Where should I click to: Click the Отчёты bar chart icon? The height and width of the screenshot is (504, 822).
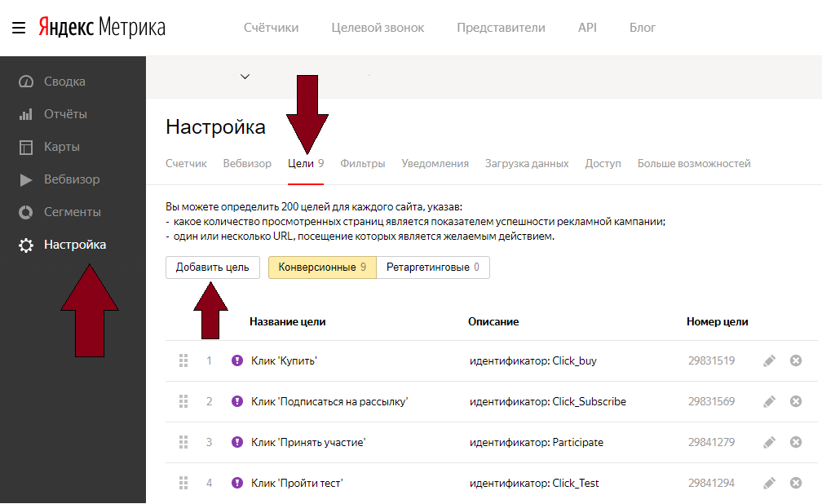pyautogui.click(x=26, y=114)
